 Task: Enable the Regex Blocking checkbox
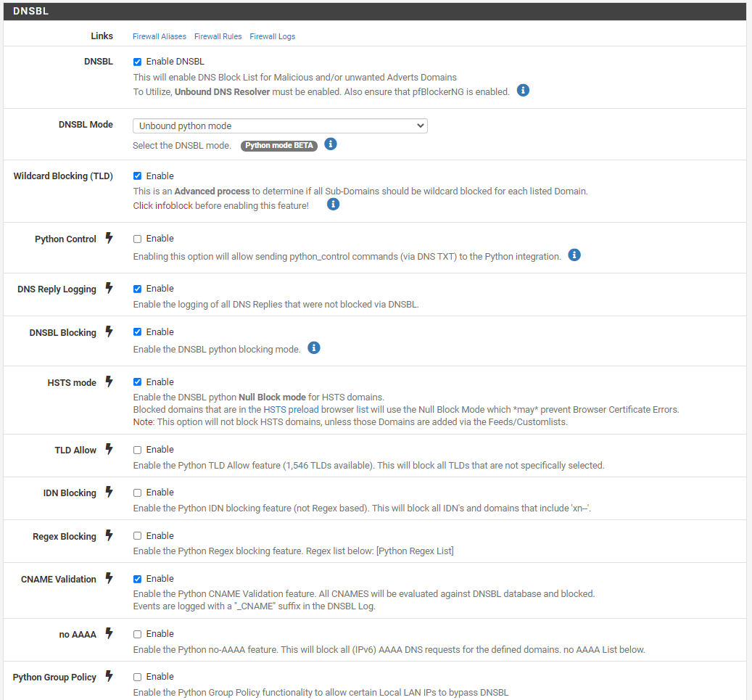coord(138,536)
